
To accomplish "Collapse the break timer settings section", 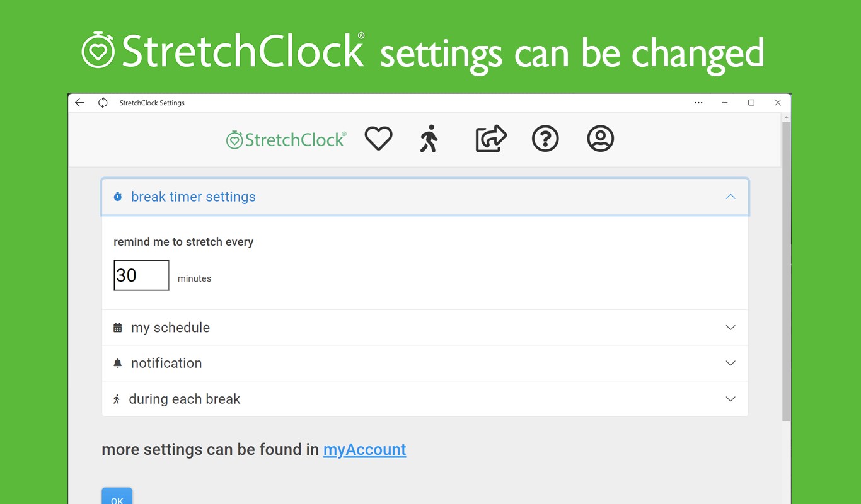I will pyautogui.click(x=731, y=197).
